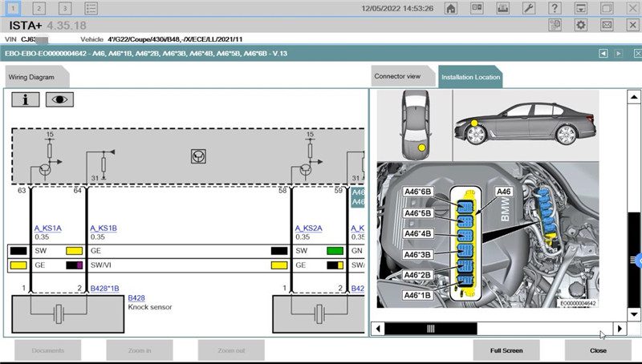This screenshot has height=364, width=642.
Task: Open the wrench tools icon
Action: pos(529,8)
